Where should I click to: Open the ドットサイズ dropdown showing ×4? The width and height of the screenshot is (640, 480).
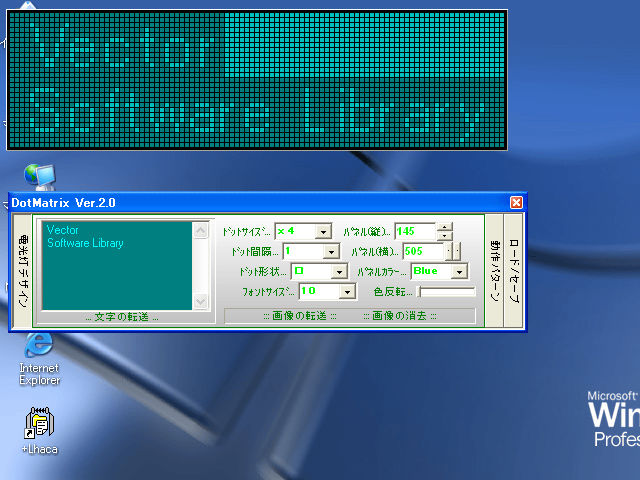[x=323, y=232]
